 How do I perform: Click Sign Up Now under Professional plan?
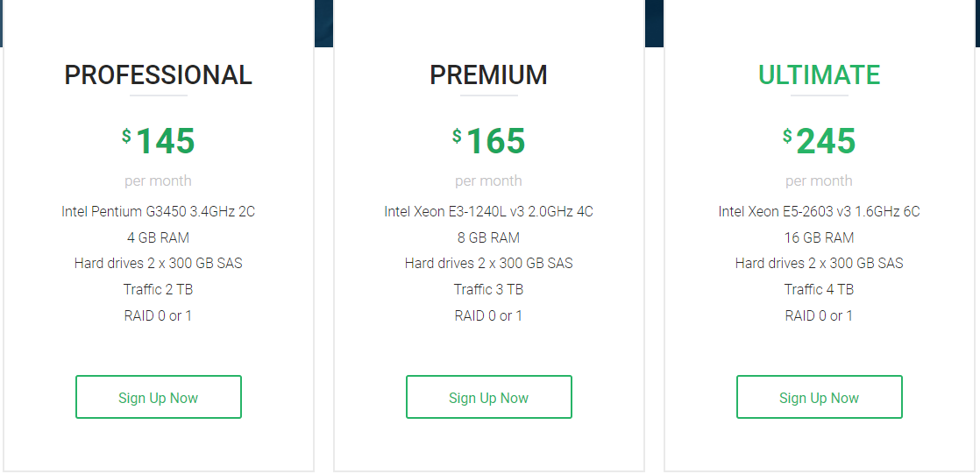[158, 398]
